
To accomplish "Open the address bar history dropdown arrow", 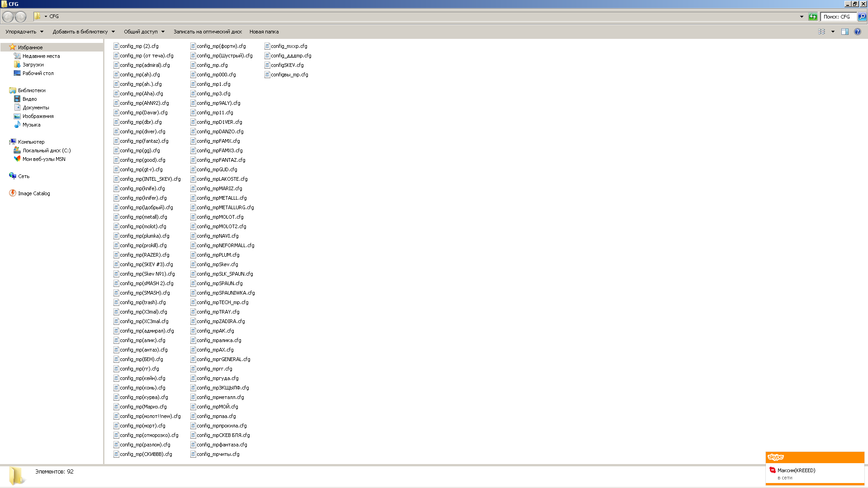I will [802, 17].
